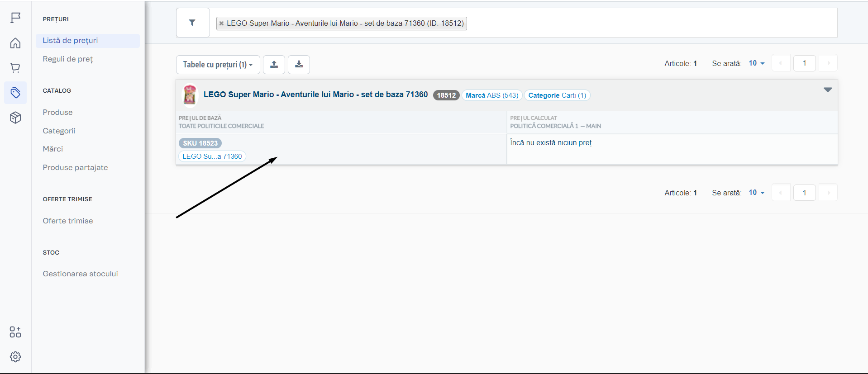This screenshot has height=374, width=868.
Task: Go to Reguli de preț menu
Action: tap(68, 59)
